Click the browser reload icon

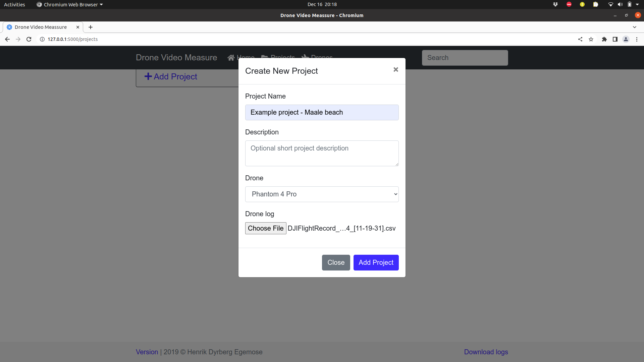pos(29,39)
